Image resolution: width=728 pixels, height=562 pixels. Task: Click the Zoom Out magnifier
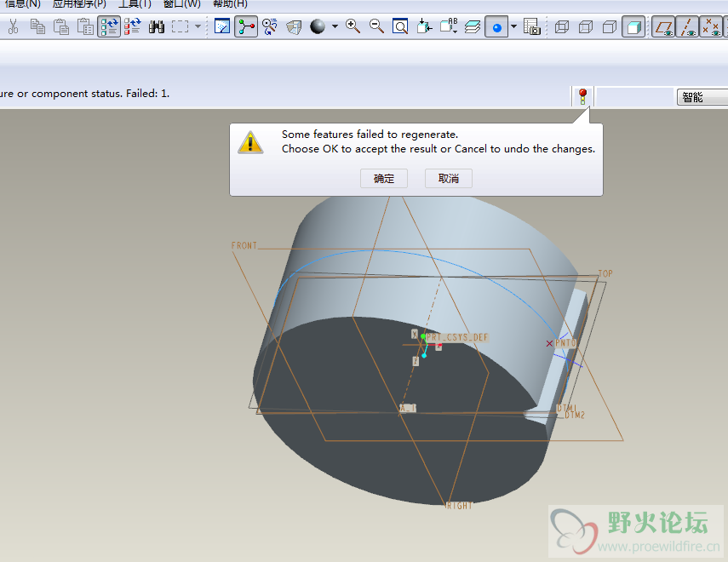tap(376, 26)
